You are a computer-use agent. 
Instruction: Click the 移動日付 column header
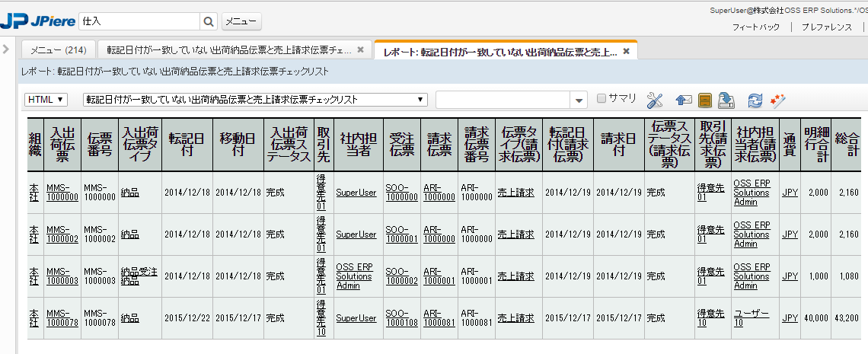238,144
